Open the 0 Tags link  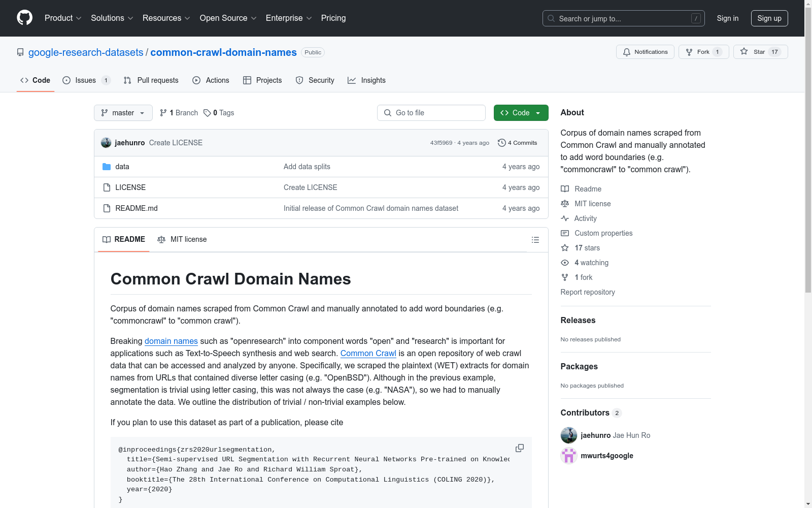(219, 113)
